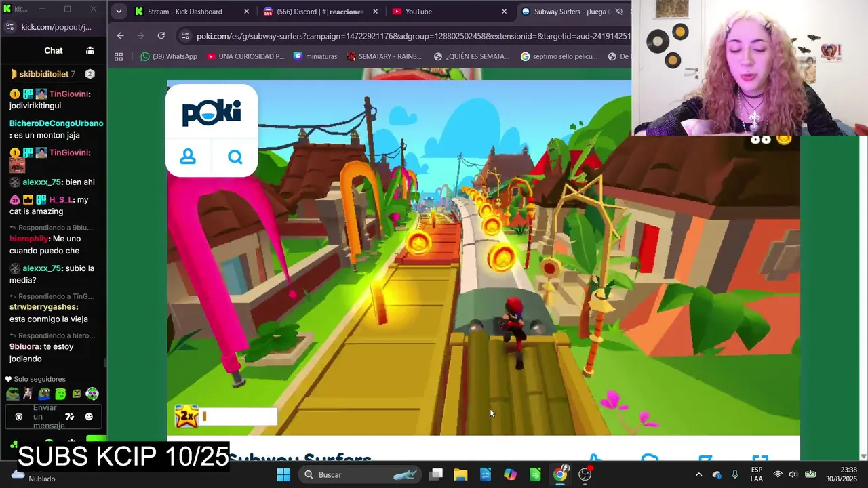Open Chrome apps grid in bookmarks bar
Screen dimensions: 868x488
point(119,56)
